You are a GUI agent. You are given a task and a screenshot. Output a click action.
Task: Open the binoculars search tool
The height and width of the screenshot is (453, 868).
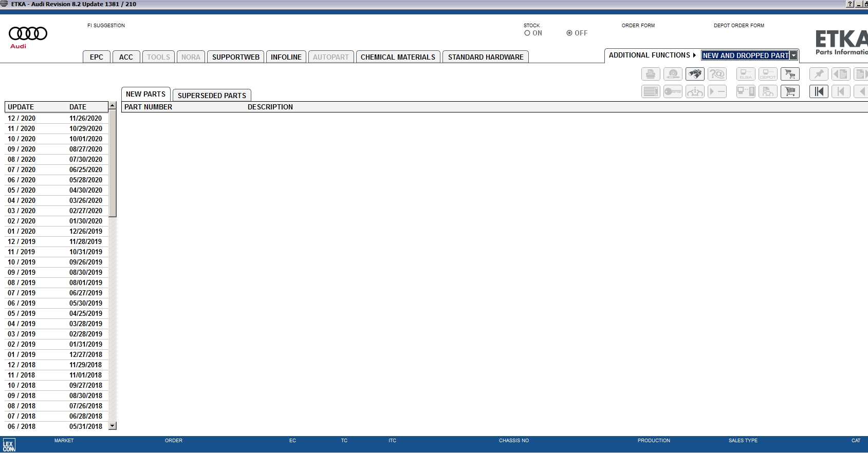[x=695, y=74]
